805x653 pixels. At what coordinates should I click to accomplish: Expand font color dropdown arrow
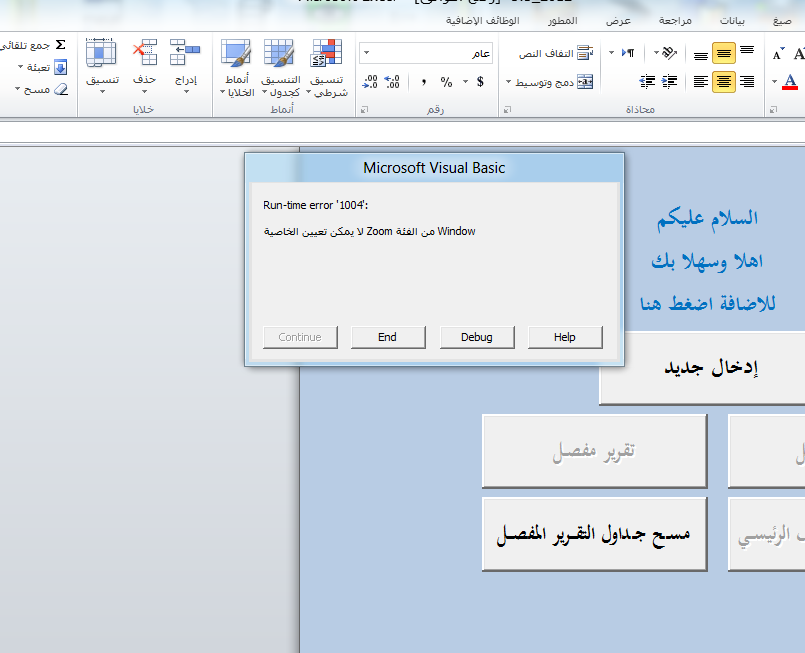click(774, 82)
